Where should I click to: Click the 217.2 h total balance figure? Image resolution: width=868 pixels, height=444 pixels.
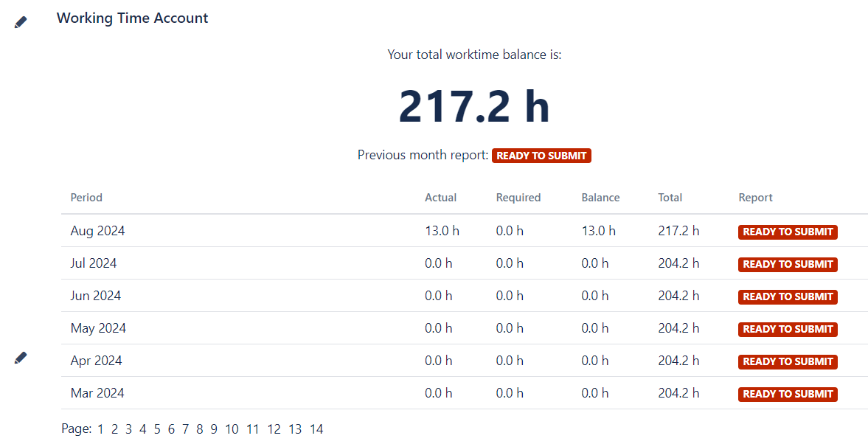tap(474, 106)
